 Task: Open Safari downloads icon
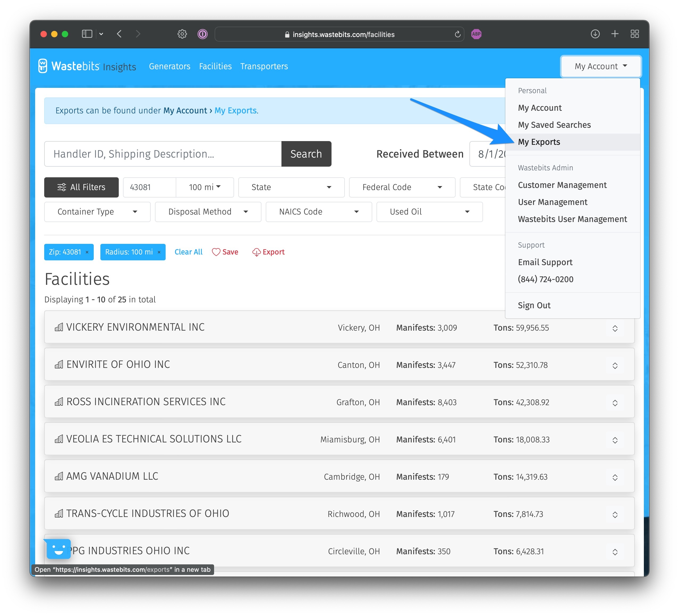[595, 34]
